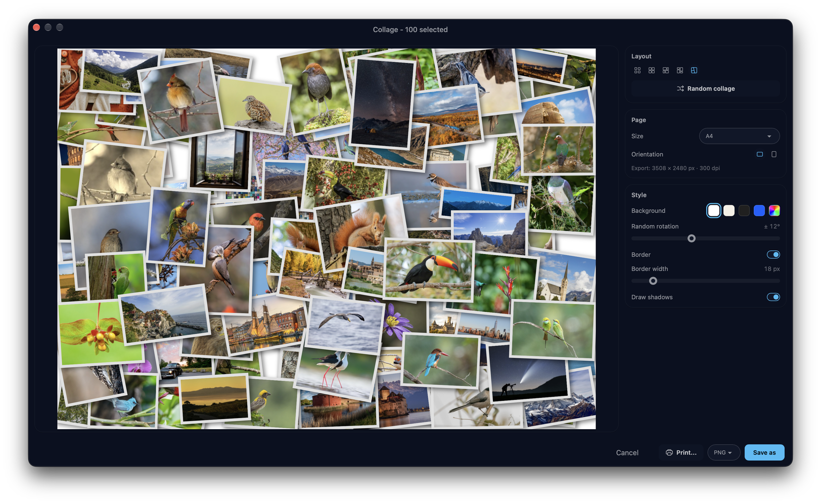Click the Milky Way night sky photo
Screen dimensions: 821x504
tap(383, 103)
